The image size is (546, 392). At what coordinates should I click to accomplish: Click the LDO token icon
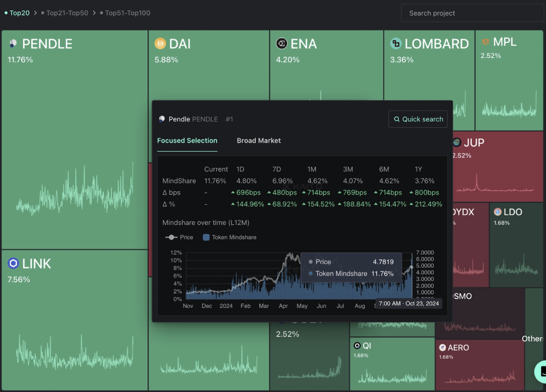point(498,212)
